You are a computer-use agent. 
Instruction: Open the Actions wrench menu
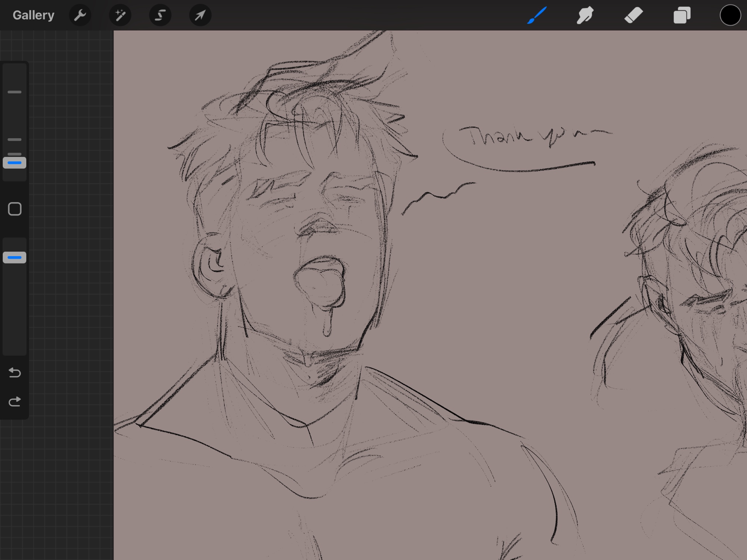click(x=80, y=15)
